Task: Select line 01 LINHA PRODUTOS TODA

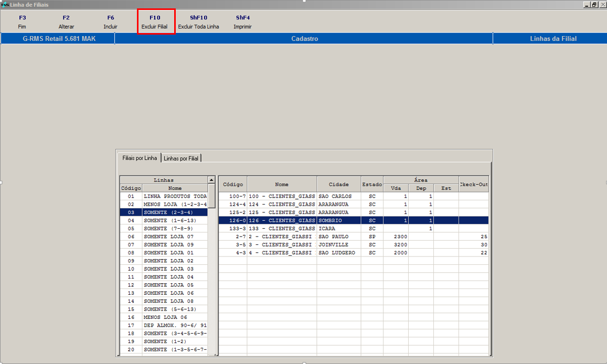Action: [x=164, y=196]
